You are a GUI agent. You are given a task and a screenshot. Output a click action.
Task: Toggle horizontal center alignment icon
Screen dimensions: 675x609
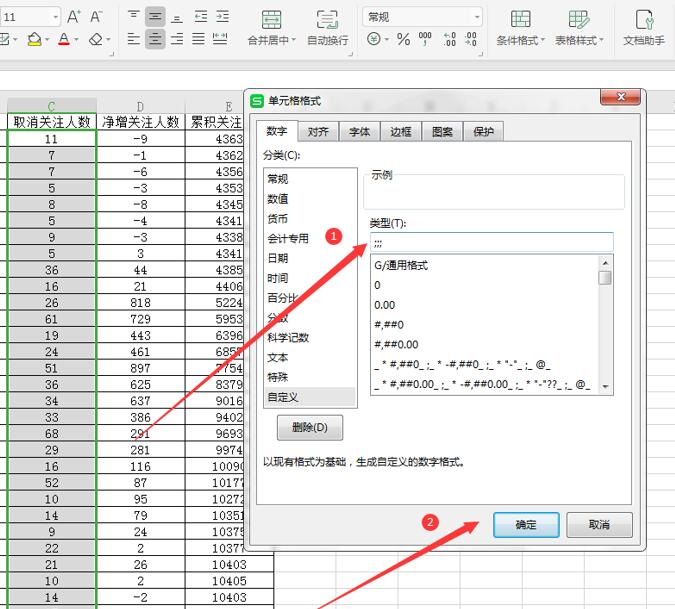(x=155, y=39)
